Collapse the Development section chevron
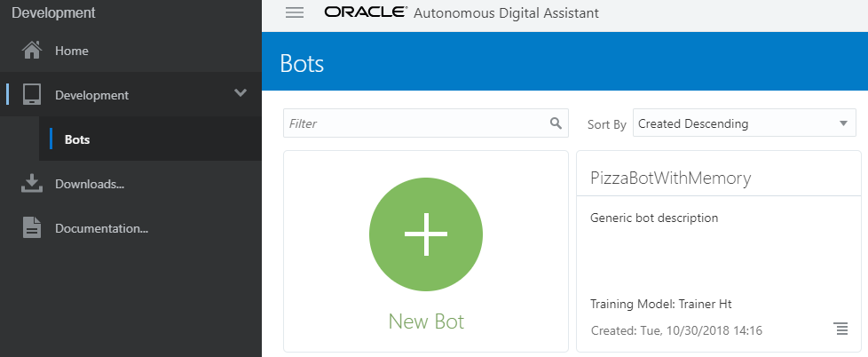The width and height of the screenshot is (868, 357). [x=241, y=93]
